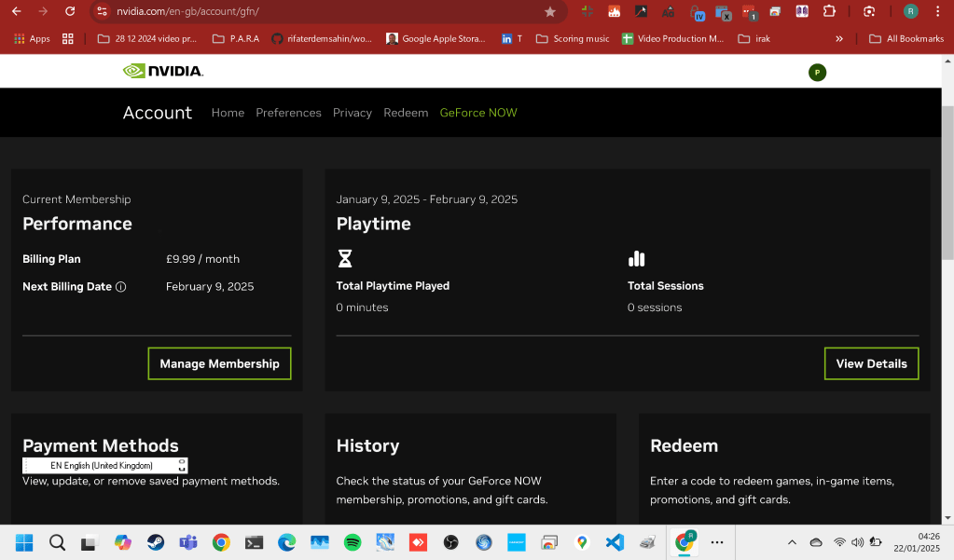The height and width of the screenshot is (560, 954).
Task: Click the '0 sessions' value
Action: click(655, 307)
